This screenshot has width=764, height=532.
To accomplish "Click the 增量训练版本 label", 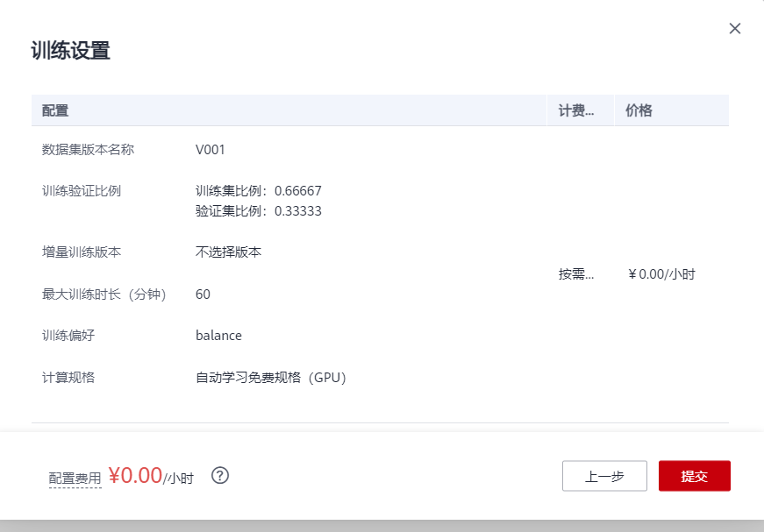I will point(82,252).
